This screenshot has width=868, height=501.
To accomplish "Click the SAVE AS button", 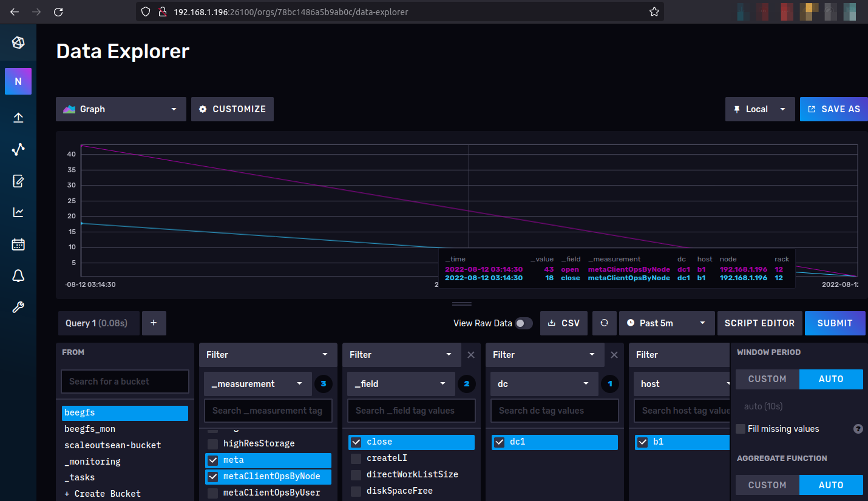I will [834, 109].
